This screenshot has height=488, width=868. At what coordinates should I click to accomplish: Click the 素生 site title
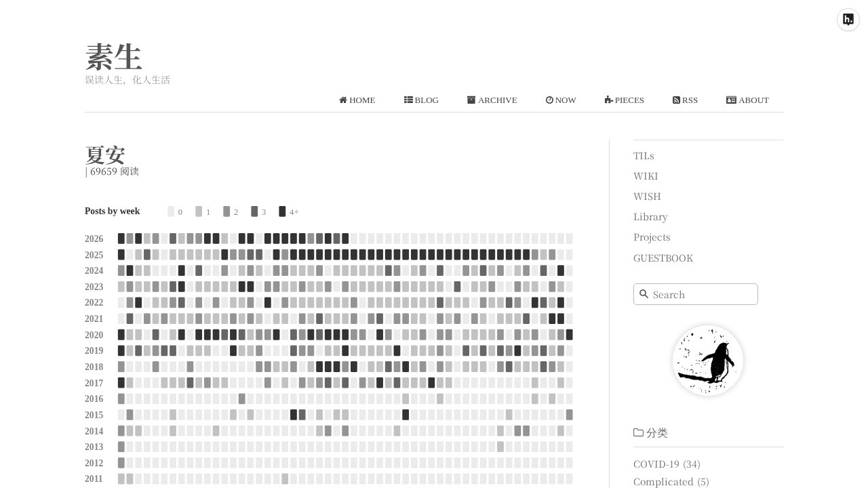pyautogui.click(x=114, y=57)
